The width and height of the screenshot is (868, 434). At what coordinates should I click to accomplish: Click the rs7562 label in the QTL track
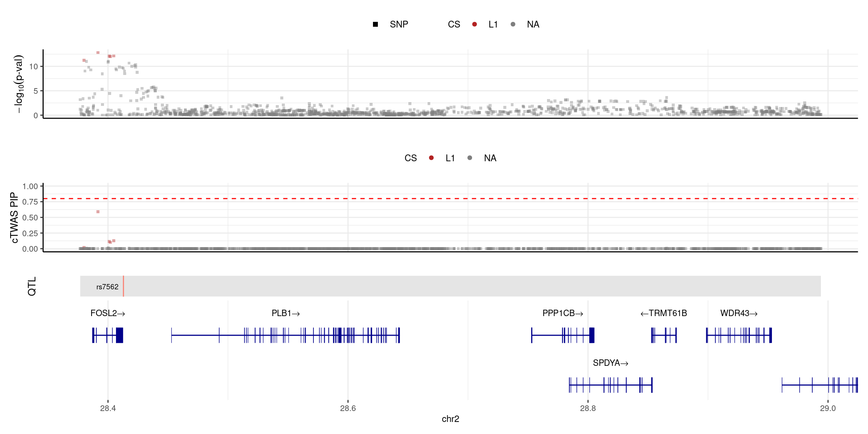point(107,287)
